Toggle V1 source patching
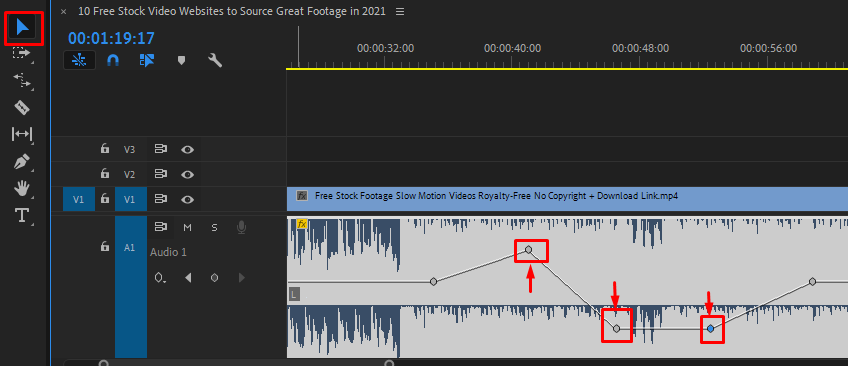Image resolution: width=848 pixels, height=366 pixels. tap(78, 199)
